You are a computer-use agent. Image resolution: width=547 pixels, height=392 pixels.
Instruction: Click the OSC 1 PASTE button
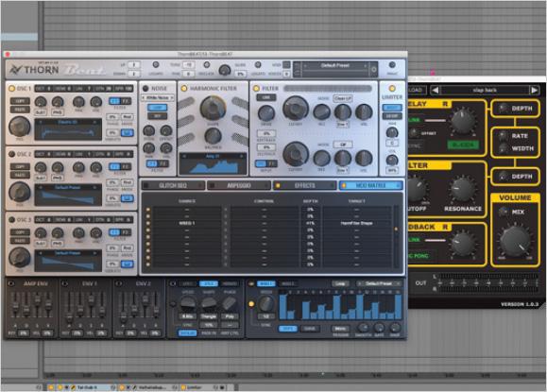pos(20,110)
